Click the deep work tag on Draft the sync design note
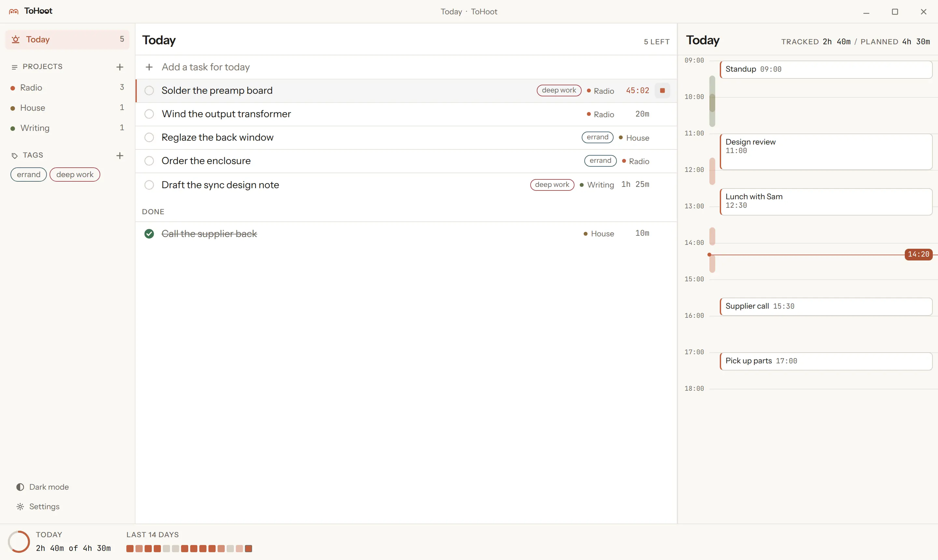Screen dimensions: 938x560 click(x=552, y=185)
